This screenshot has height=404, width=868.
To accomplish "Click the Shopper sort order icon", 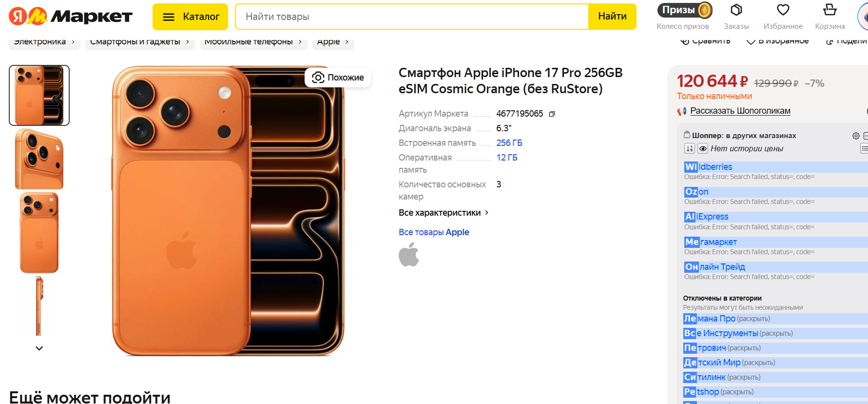I will point(689,149).
